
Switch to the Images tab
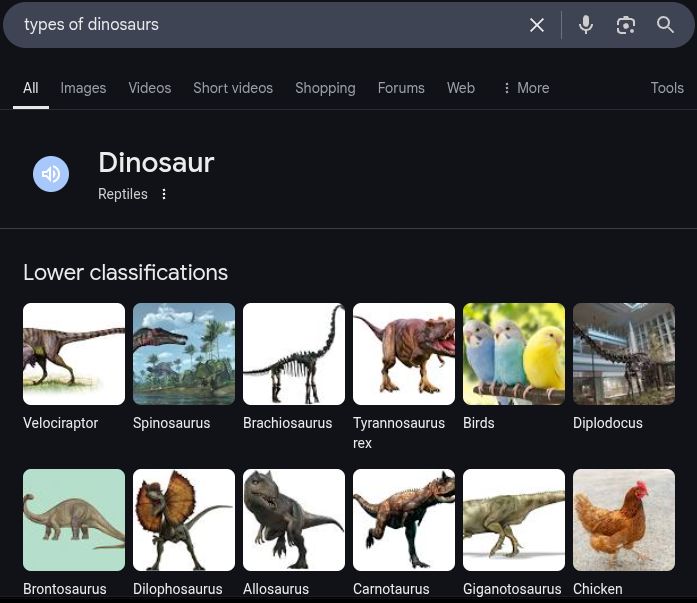coord(83,88)
